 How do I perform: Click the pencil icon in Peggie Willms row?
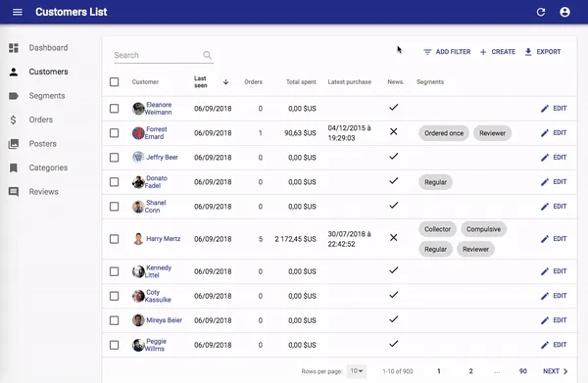point(545,345)
